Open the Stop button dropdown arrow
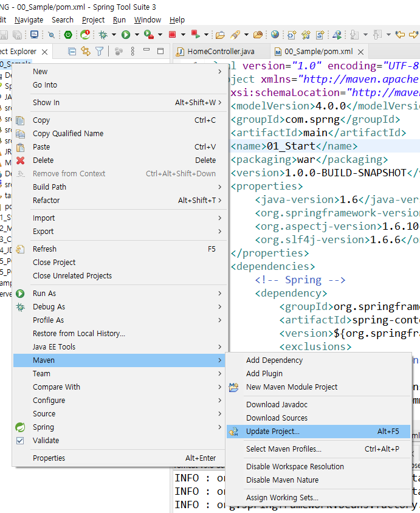Screen dimensions: 420x513 tap(183, 35)
